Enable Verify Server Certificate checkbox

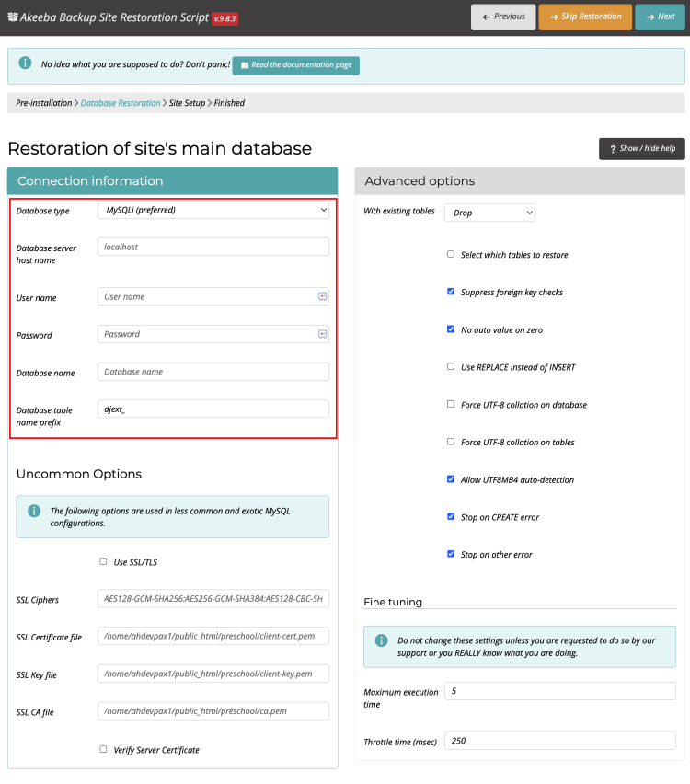click(x=103, y=749)
